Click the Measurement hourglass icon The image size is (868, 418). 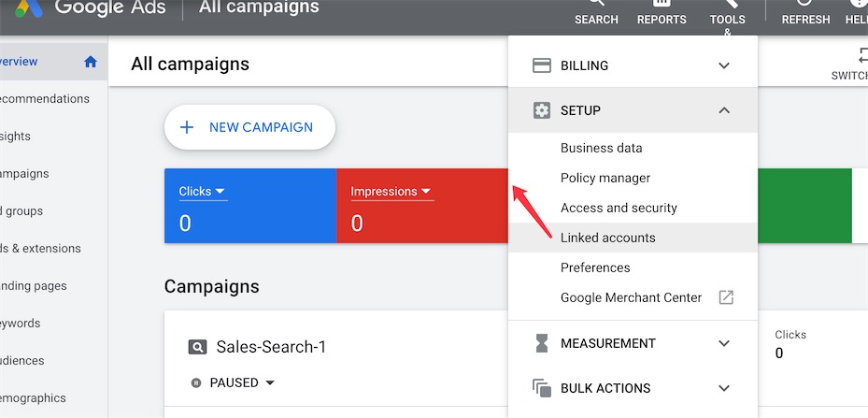(541, 343)
